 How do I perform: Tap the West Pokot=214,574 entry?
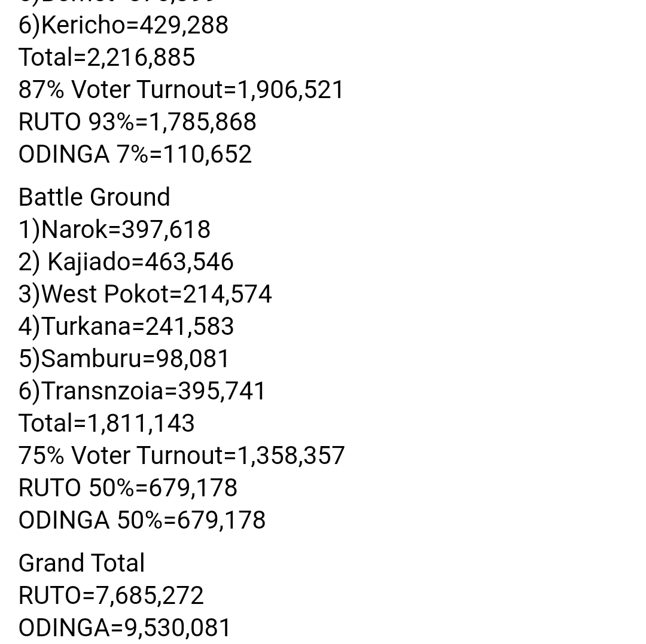click(145, 294)
